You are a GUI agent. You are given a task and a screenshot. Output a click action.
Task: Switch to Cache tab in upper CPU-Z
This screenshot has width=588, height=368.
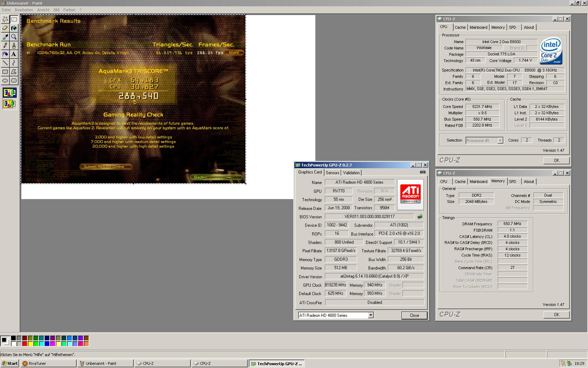[x=460, y=27]
